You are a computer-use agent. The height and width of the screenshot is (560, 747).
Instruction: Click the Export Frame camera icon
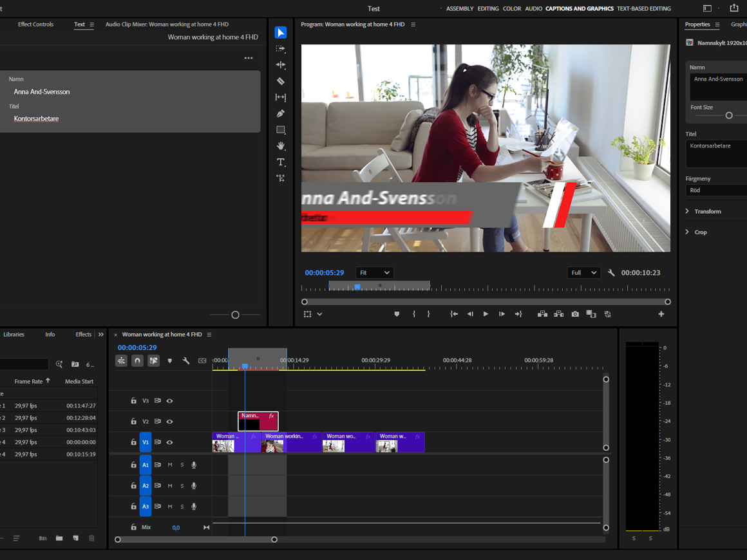coord(575,314)
